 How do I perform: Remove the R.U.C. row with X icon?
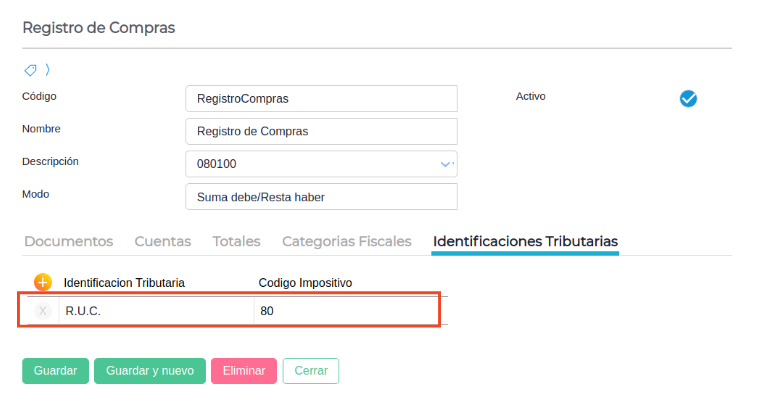[42, 311]
